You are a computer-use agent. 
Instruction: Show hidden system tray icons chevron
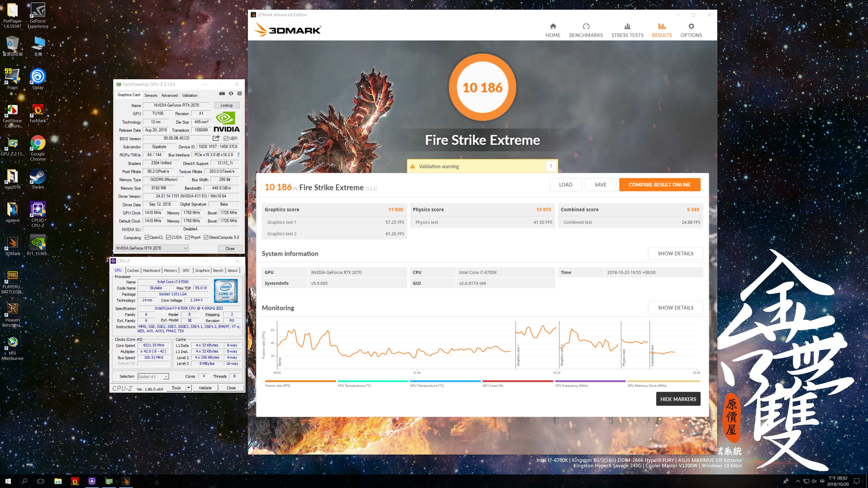tap(797, 481)
